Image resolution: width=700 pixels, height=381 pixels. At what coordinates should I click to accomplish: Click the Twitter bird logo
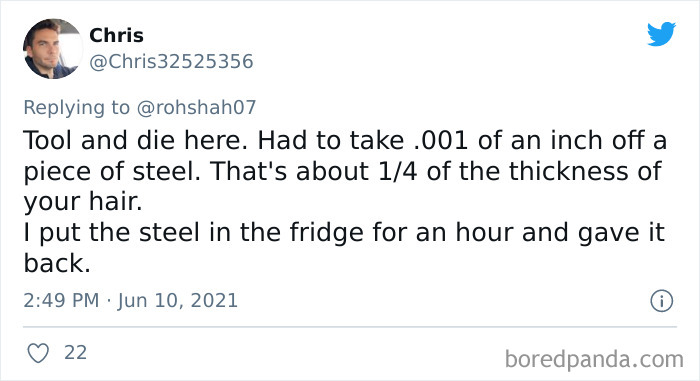[x=661, y=34]
